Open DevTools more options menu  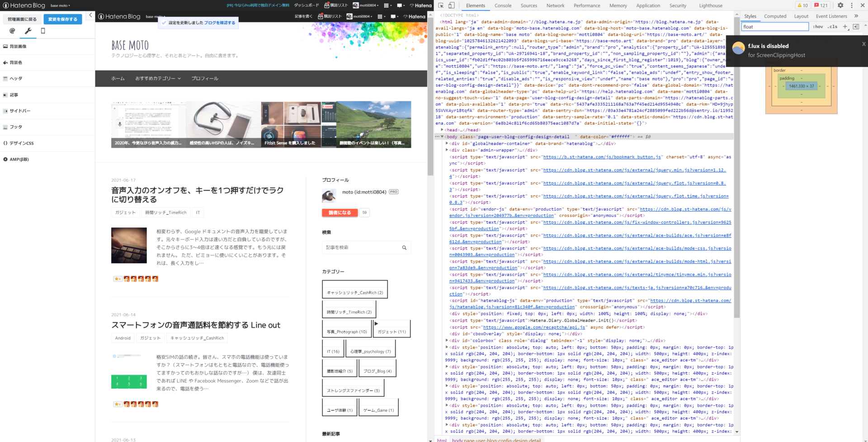tap(852, 5)
